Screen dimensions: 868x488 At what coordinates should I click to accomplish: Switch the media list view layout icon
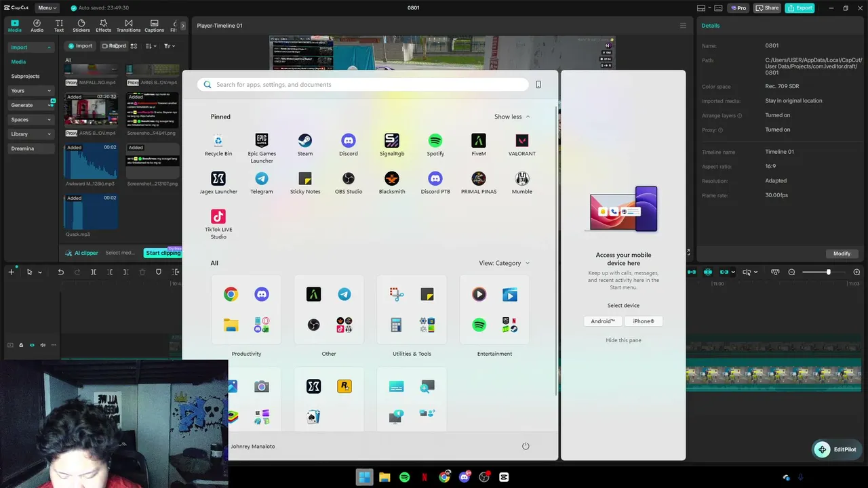(x=134, y=46)
